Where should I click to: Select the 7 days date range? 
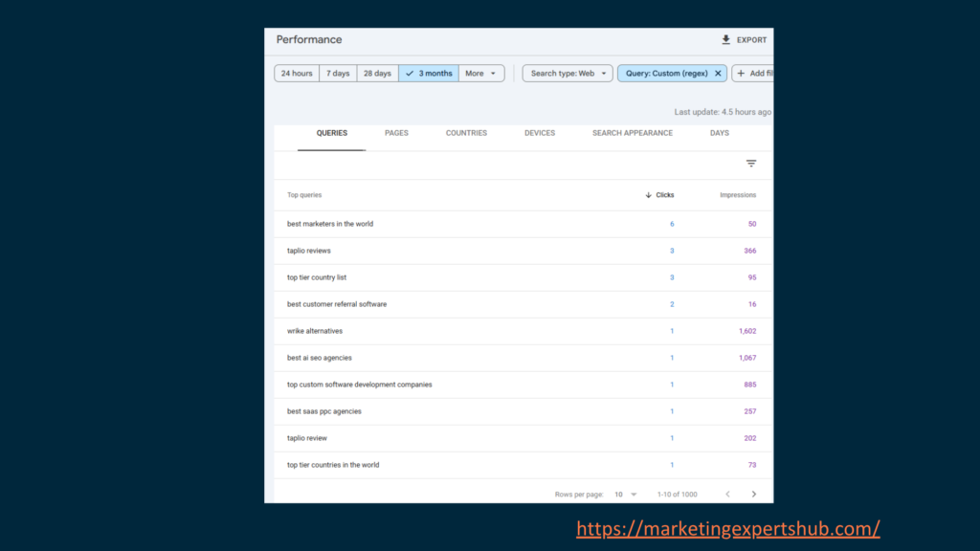pyautogui.click(x=338, y=73)
